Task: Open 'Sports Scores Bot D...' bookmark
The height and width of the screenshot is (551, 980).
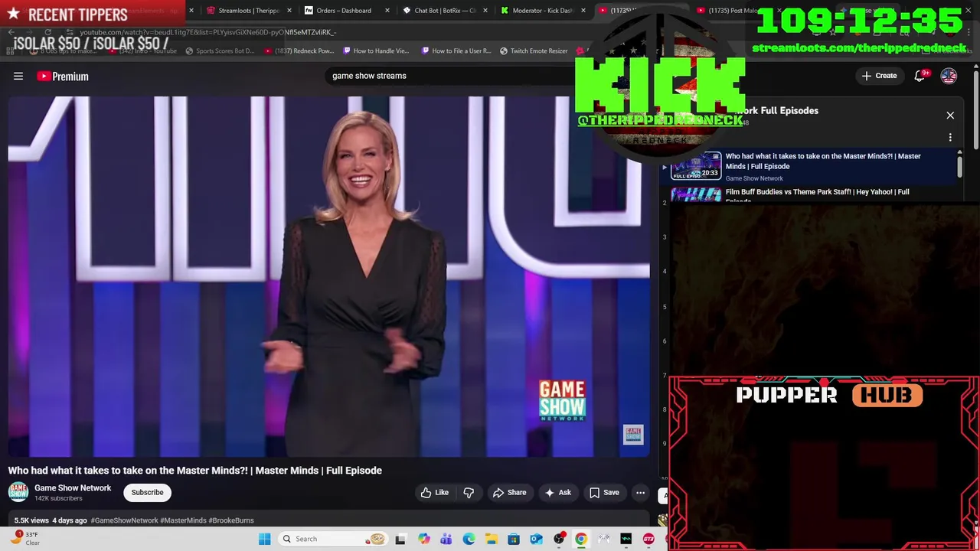Action: click(x=220, y=51)
